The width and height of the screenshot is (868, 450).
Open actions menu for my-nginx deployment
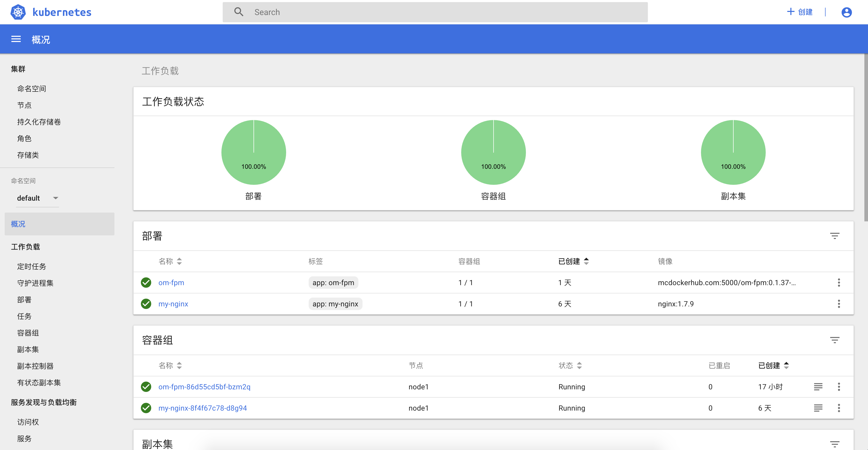tap(839, 304)
